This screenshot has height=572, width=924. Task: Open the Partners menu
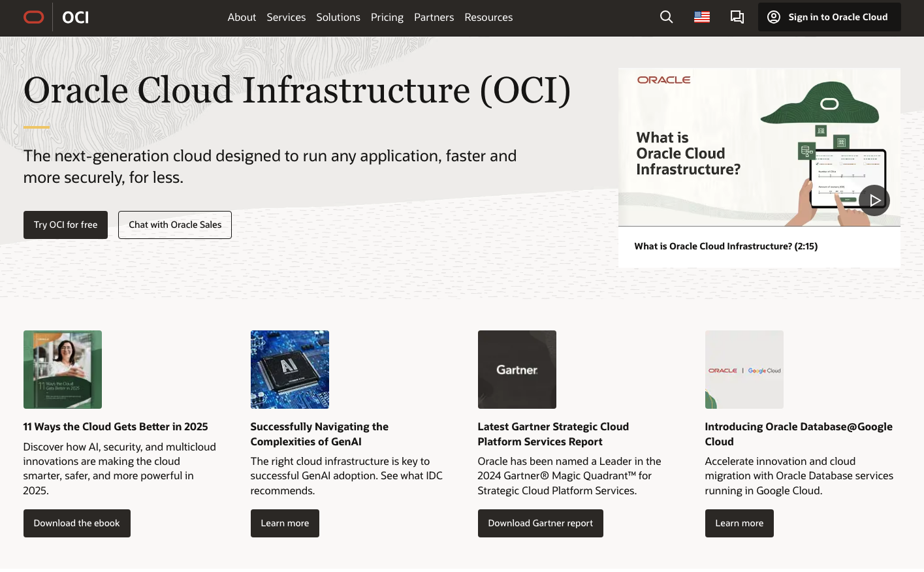coord(434,17)
